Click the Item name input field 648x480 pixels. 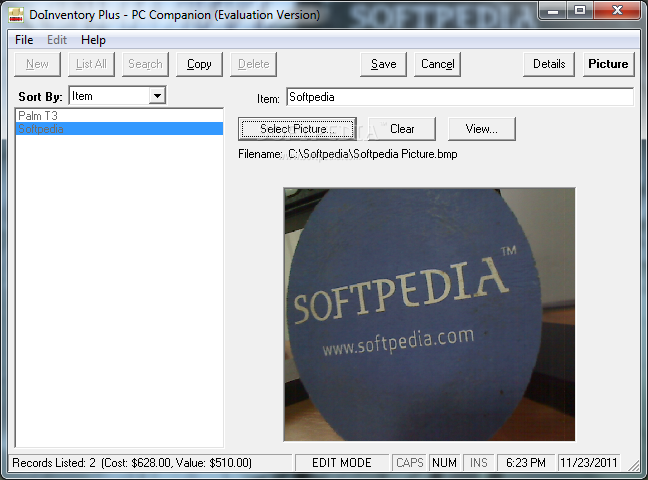460,97
